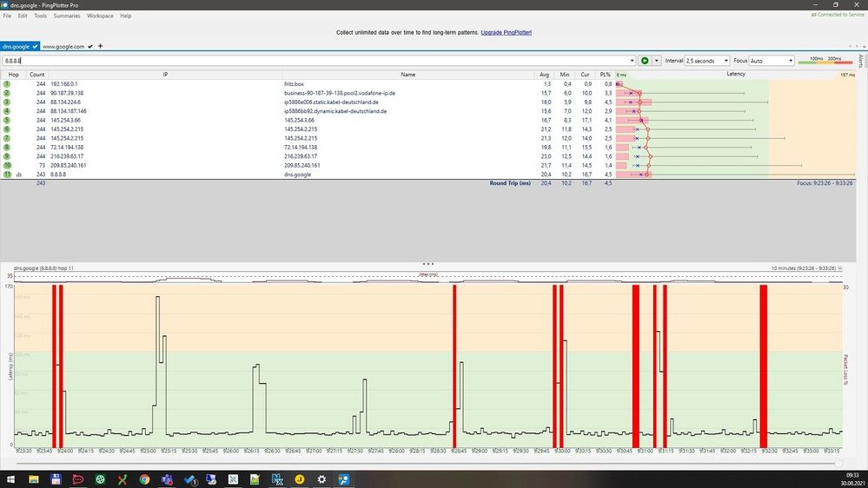The height and width of the screenshot is (488, 868).
Task: Open the Workspace menu
Action: [x=100, y=16]
